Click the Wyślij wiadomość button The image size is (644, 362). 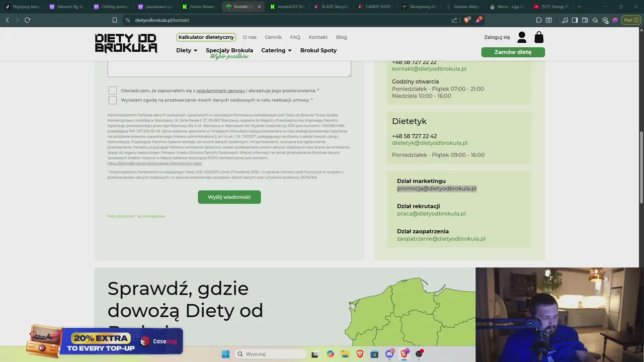(229, 197)
